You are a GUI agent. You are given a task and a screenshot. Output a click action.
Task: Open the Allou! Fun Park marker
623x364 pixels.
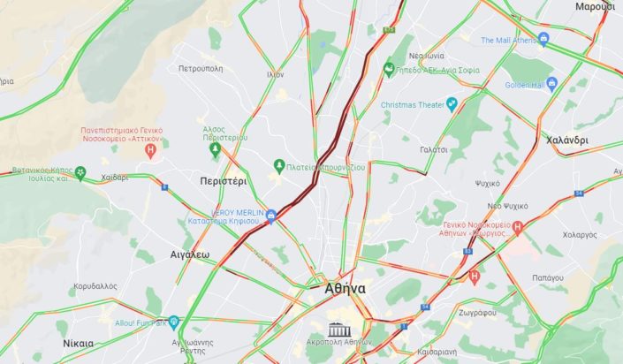click(x=173, y=322)
